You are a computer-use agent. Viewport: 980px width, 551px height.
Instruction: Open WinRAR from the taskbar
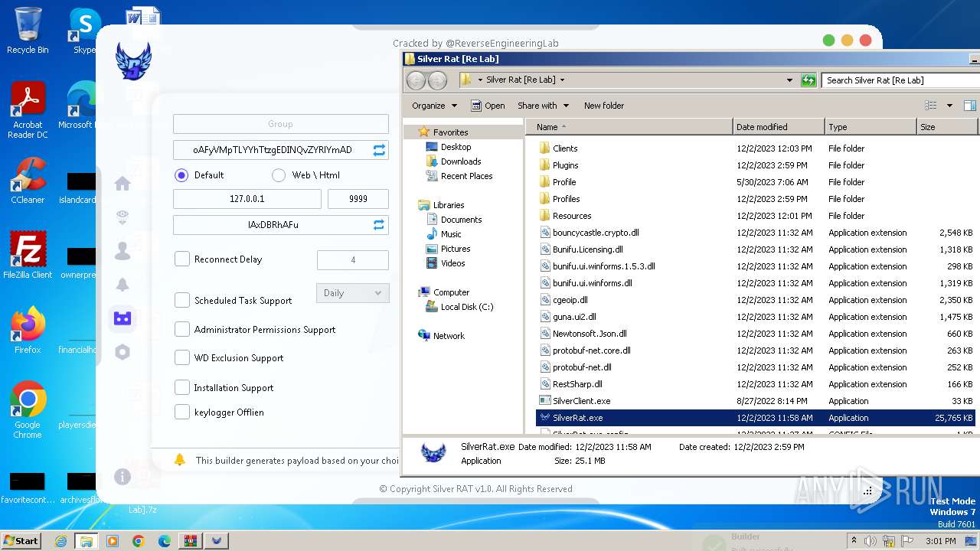pos(190,541)
